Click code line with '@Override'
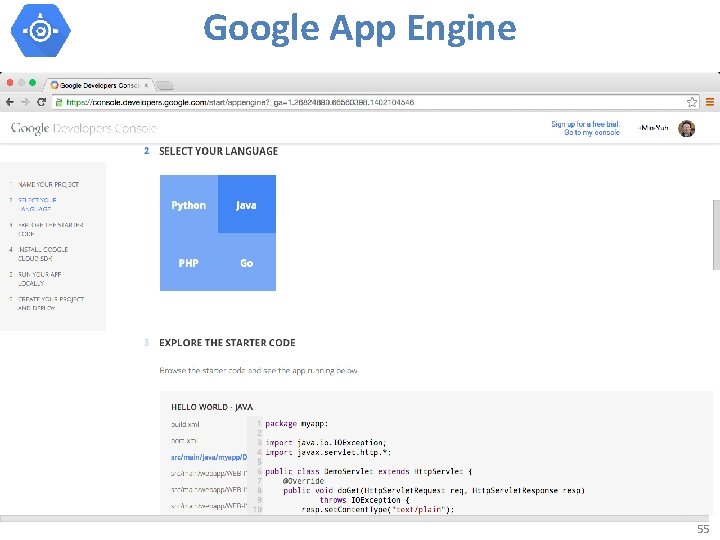 coord(304,481)
